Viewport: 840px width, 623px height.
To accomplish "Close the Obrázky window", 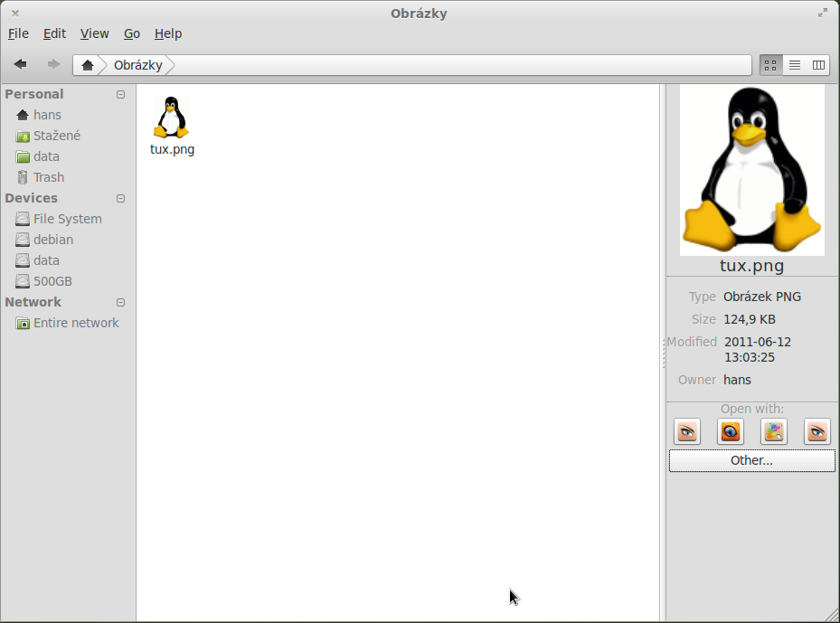I will click(x=15, y=14).
